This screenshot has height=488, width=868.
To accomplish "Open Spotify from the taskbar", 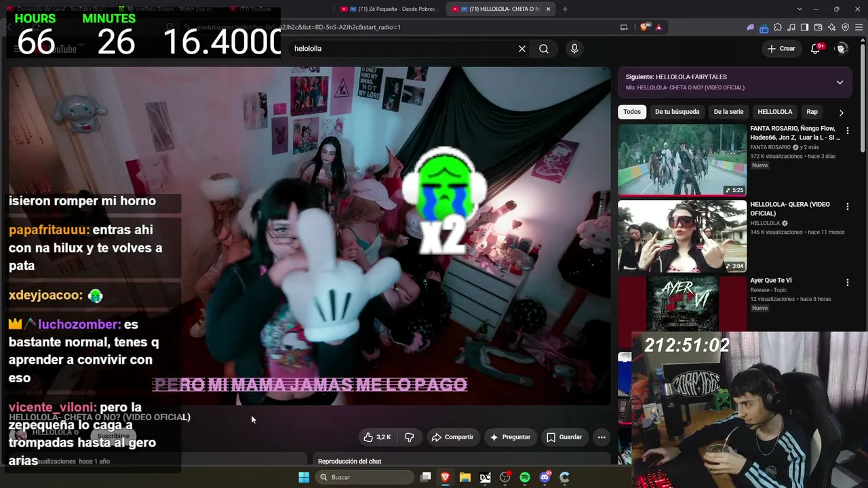I will tap(525, 477).
